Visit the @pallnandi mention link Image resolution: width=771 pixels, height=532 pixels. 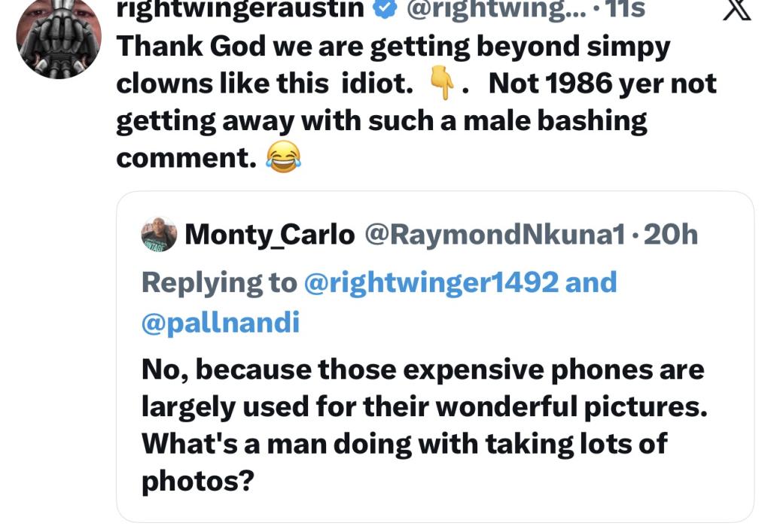click(220, 322)
